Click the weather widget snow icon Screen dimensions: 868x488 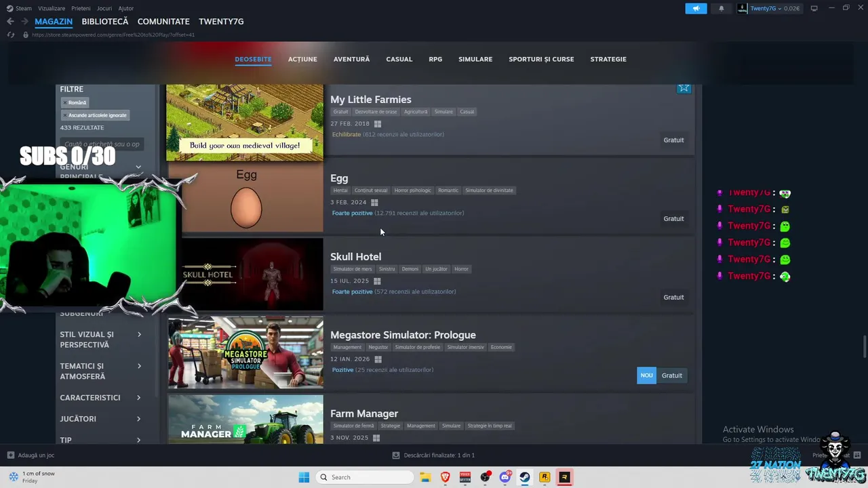[14, 477]
